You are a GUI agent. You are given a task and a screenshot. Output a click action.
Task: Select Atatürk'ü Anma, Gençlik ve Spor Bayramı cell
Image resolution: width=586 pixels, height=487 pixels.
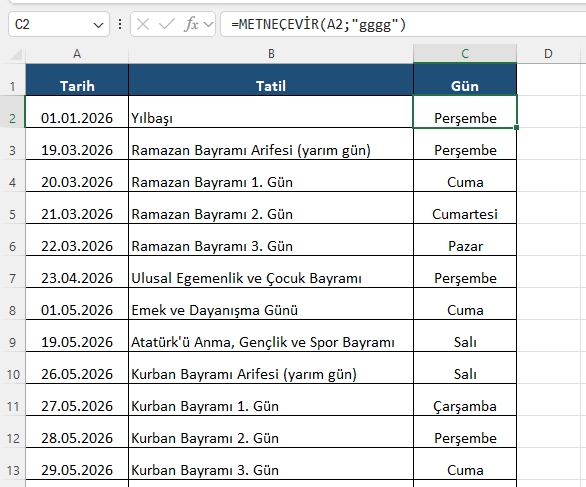pyautogui.click(x=271, y=336)
